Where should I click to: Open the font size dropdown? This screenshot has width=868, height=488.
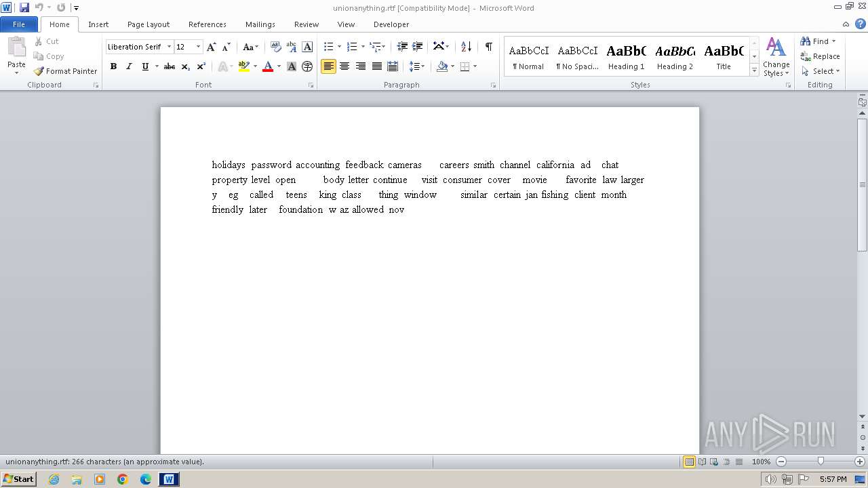pos(198,47)
